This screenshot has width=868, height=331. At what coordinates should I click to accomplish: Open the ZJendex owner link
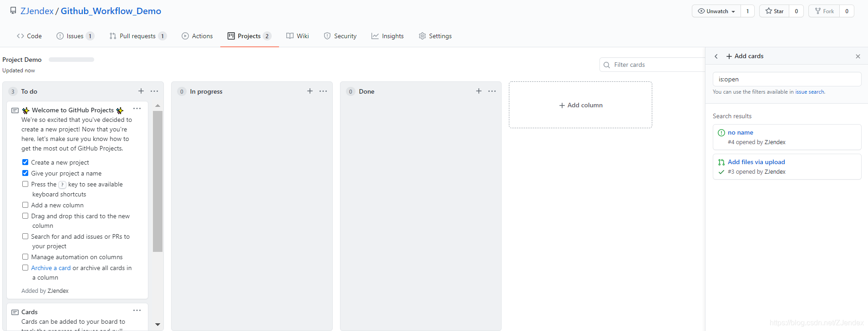tap(37, 11)
